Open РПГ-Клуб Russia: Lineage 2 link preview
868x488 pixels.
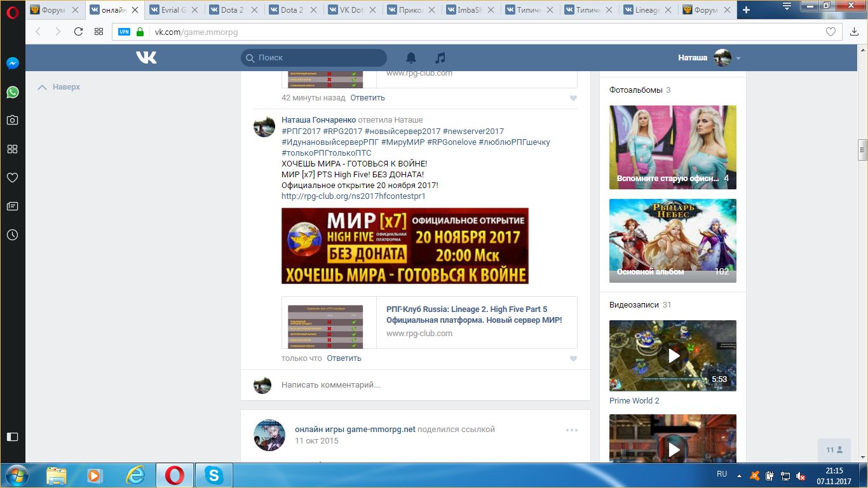coord(430,322)
